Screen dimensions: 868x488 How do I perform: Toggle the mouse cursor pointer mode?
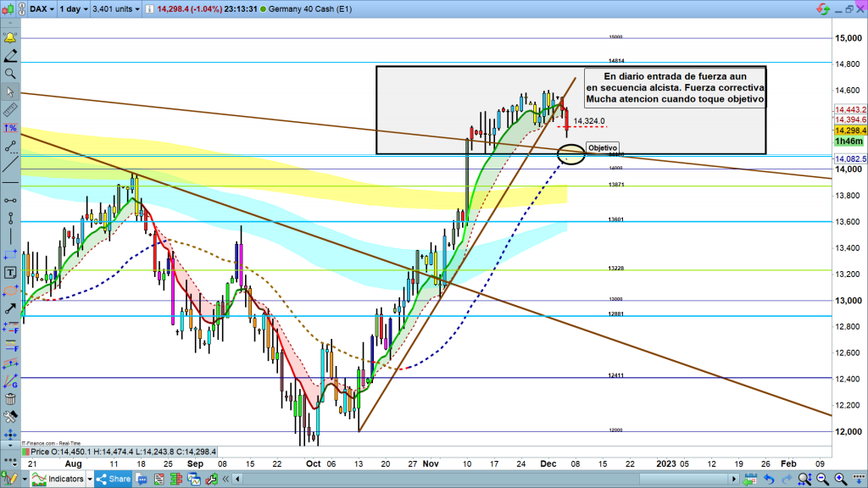click(11, 91)
